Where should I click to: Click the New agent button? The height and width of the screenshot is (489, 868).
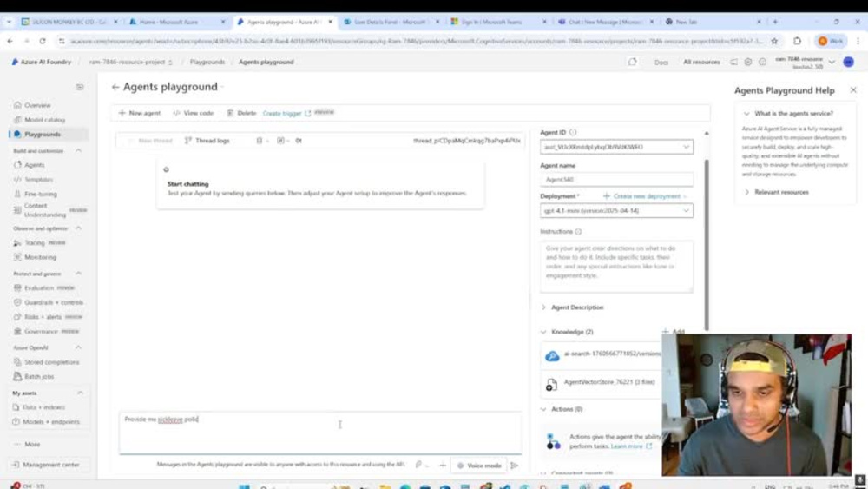pyautogui.click(x=140, y=113)
